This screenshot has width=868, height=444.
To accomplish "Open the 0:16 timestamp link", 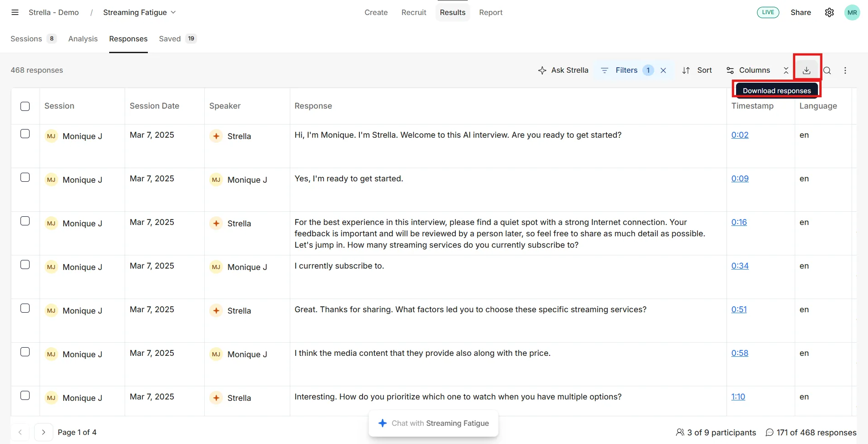I will coord(739,222).
